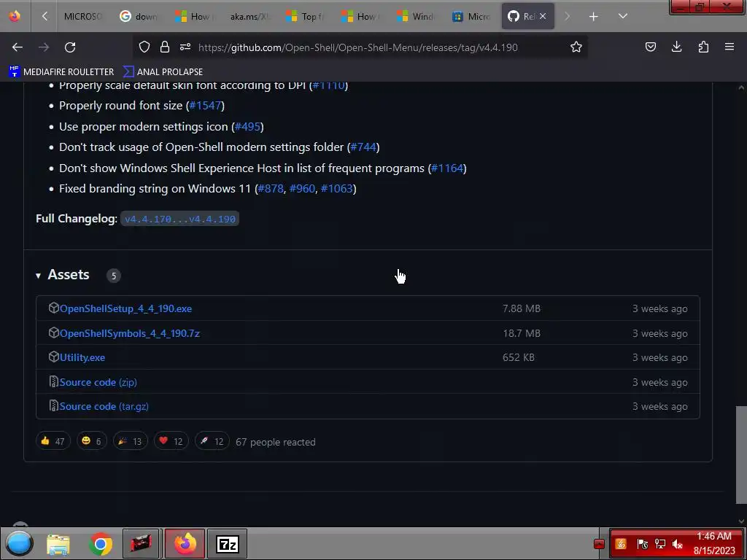List all tabs with the down chevron
This screenshot has width=747, height=560.
(623, 16)
